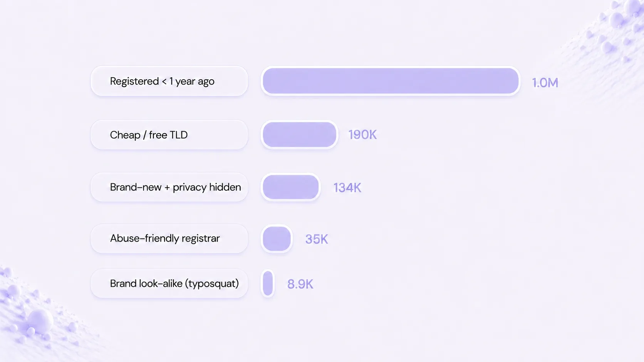Click the Cheap / free TLD bar
644x362 pixels.
(x=299, y=135)
